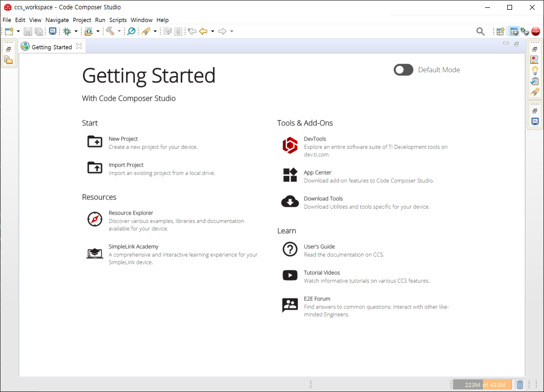Open the Help menu
The height and width of the screenshot is (392, 544).
[163, 20]
